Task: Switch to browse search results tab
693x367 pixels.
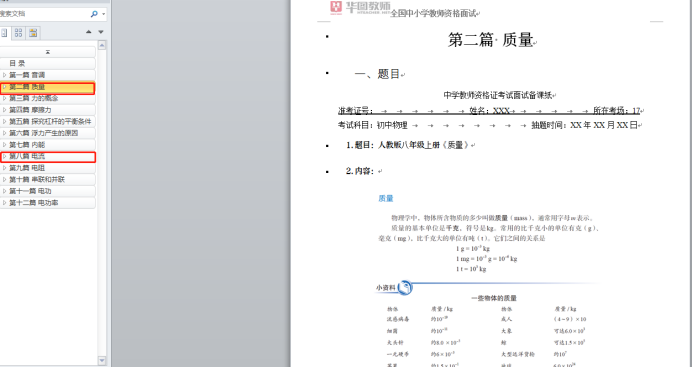Action: pos(33,33)
